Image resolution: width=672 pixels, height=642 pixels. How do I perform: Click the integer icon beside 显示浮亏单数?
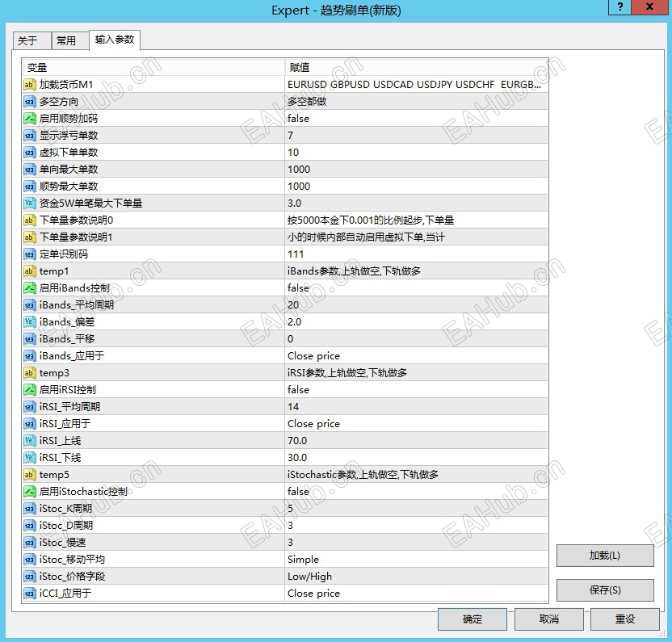(x=29, y=136)
